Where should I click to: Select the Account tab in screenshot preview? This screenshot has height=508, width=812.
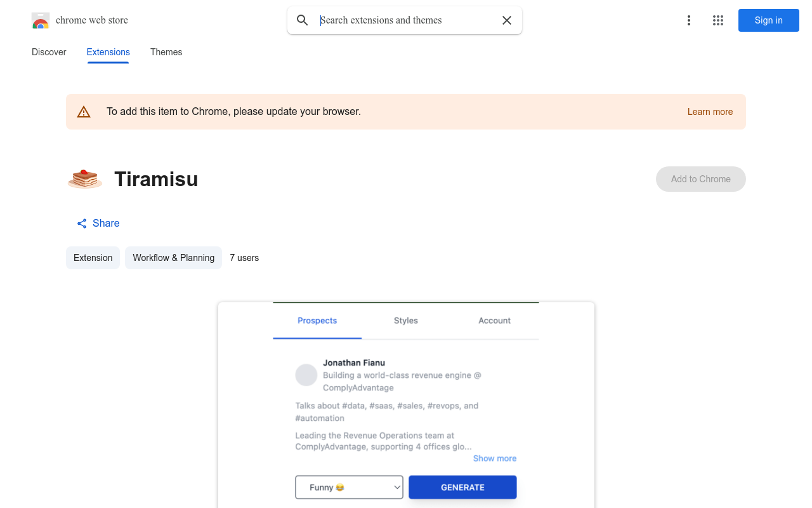495,321
